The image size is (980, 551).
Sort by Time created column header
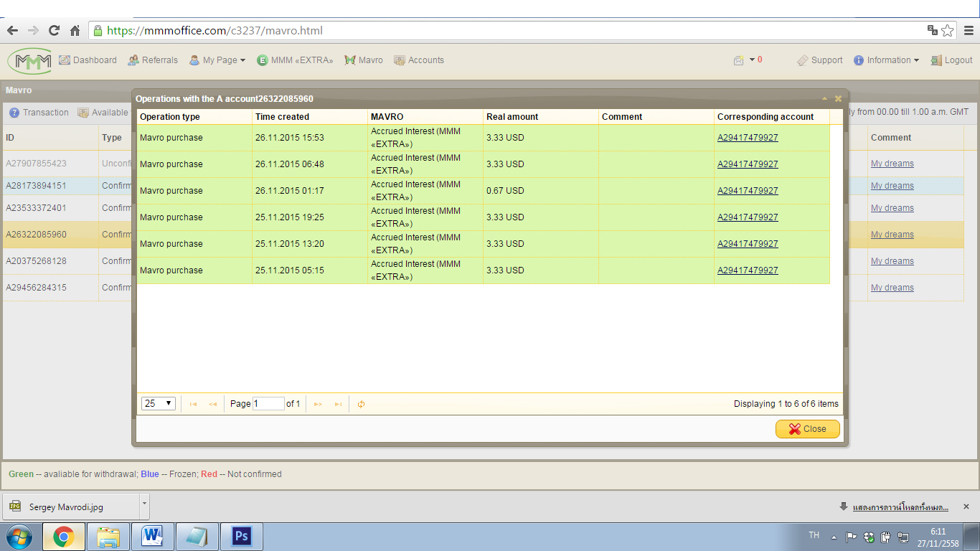[310, 117]
